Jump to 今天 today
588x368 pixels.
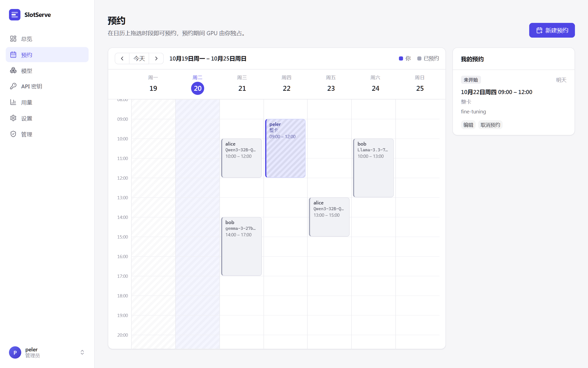(x=139, y=58)
